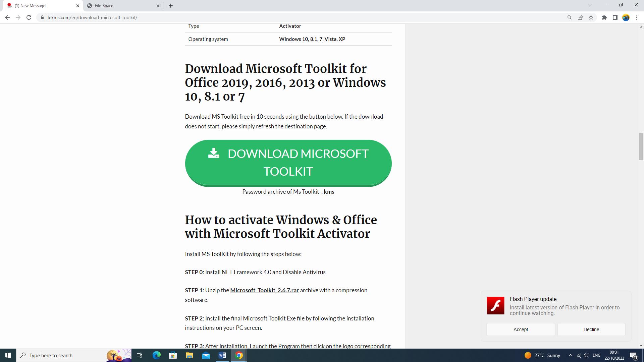Open the Extensions puzzle icon

coord(604,17)
